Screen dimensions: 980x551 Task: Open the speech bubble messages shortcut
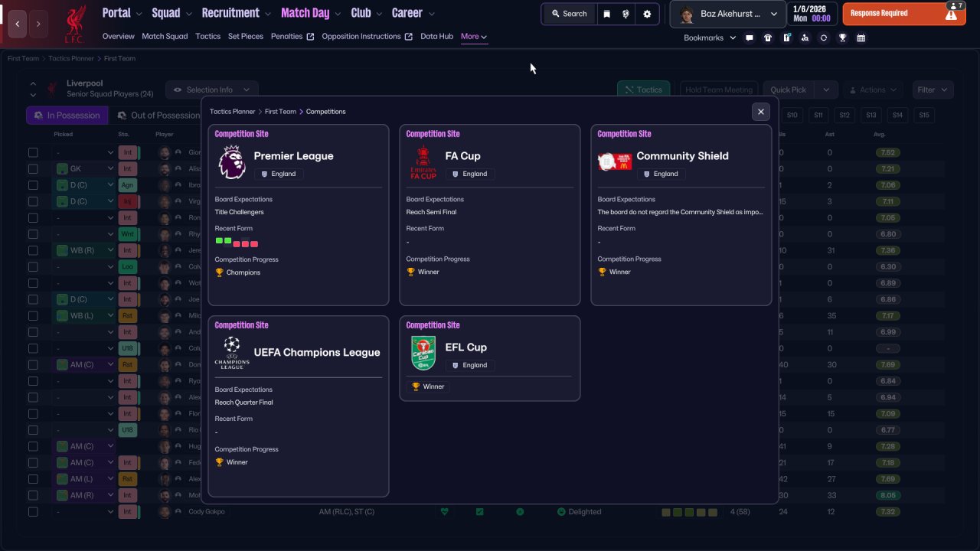(x=750, y=37)
